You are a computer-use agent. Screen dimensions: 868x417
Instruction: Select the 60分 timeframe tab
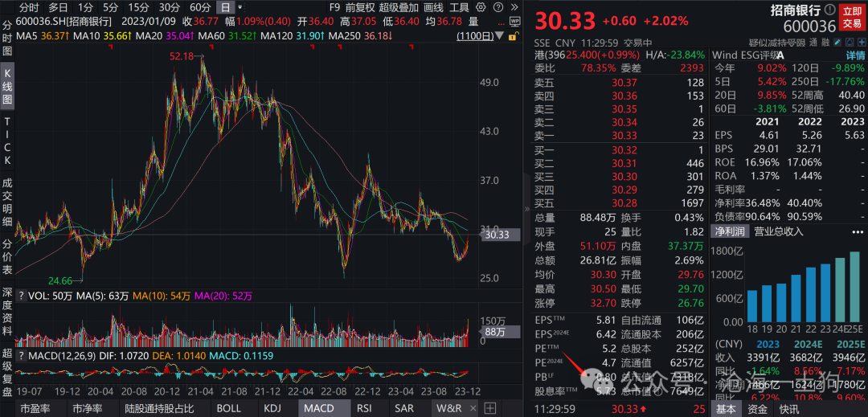199,7
